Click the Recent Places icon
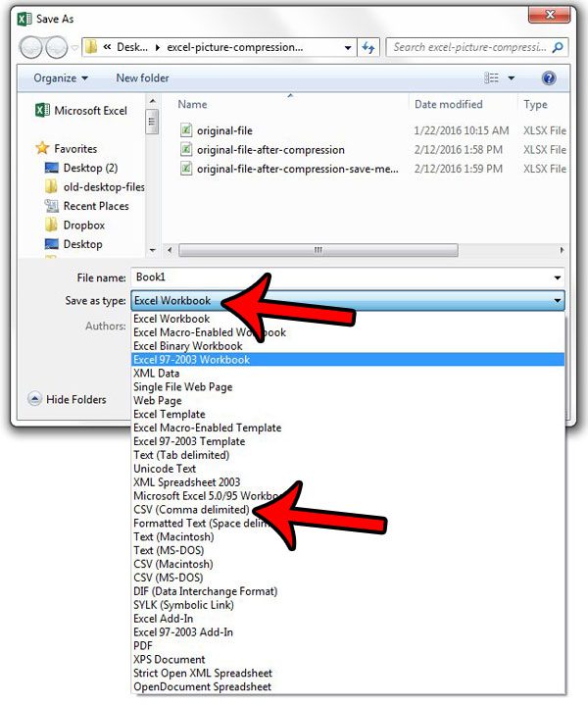Image resolution: width=588 pixels, height=705 pixels. (x=52, y=206)
